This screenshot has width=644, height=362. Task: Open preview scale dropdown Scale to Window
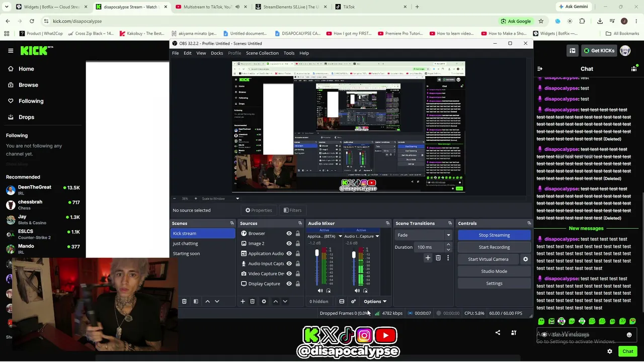tap(221, 199)
